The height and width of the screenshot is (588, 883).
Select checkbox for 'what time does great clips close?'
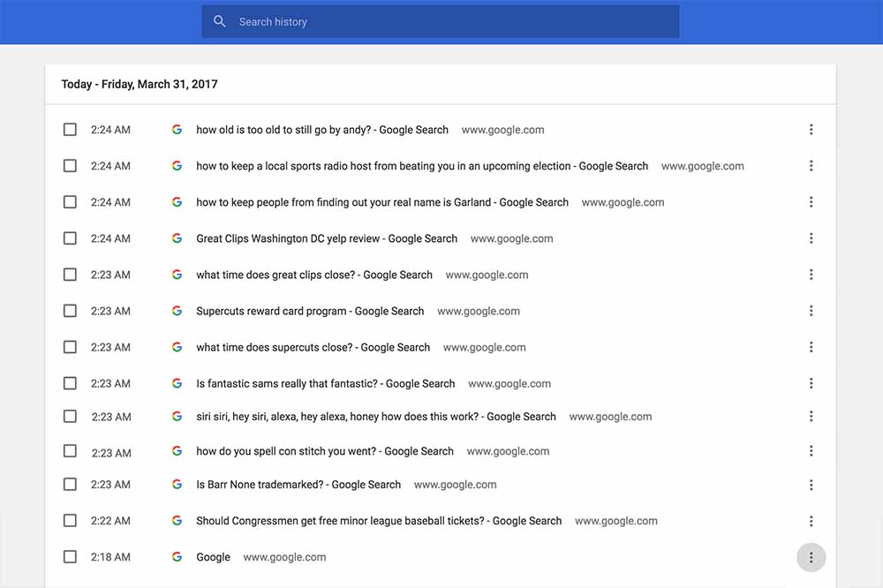pos(70,275)
